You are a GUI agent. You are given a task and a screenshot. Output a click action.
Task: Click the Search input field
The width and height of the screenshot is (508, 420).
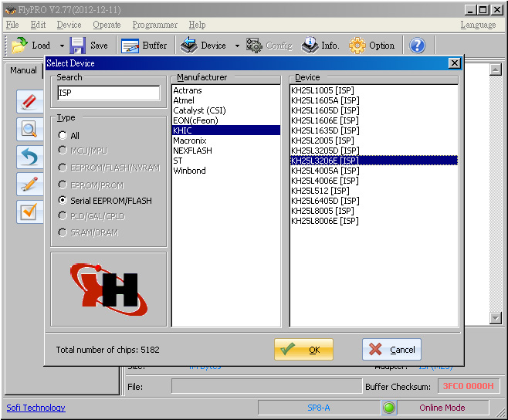[109, 93]
